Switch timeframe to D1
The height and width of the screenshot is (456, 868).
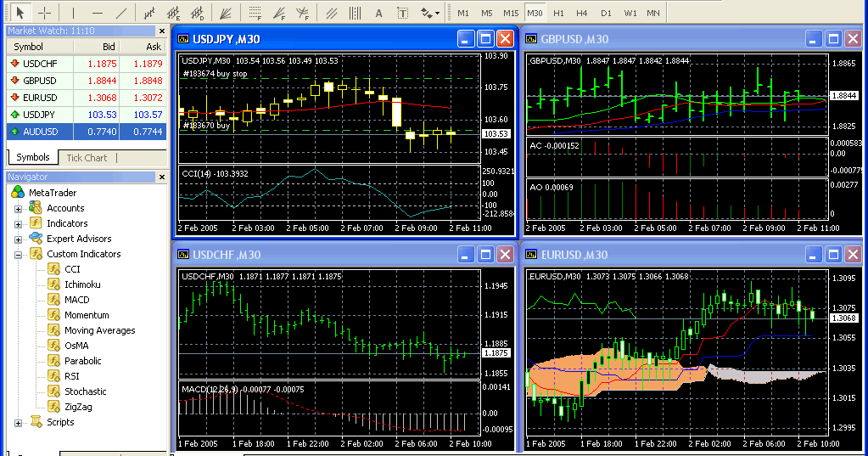606,13
